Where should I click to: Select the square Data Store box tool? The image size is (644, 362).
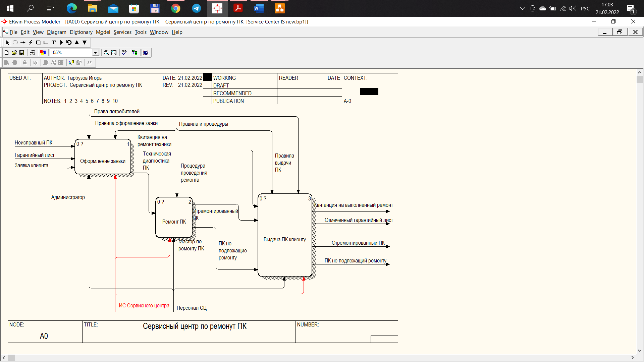click(x=38, y=43)
